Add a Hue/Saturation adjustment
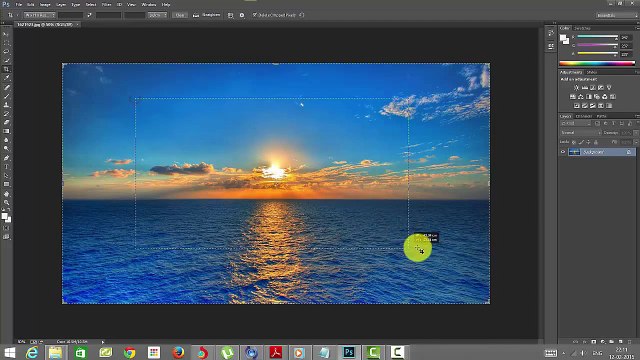Screen dimensions: 640x360 (x=573, y=97)
